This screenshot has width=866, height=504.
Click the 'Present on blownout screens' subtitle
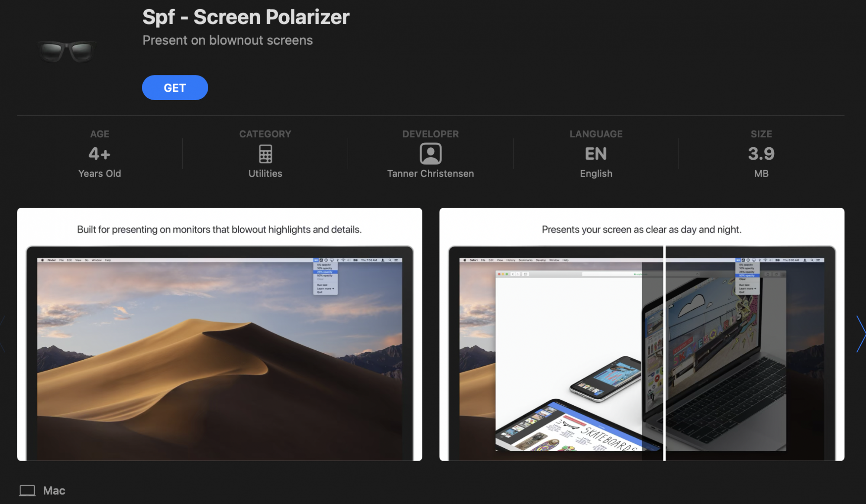228,40
